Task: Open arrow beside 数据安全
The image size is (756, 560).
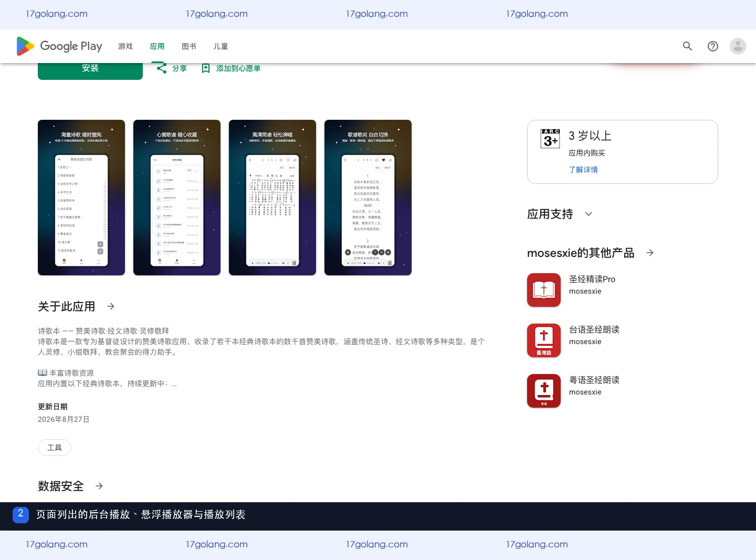Action: 99,486
